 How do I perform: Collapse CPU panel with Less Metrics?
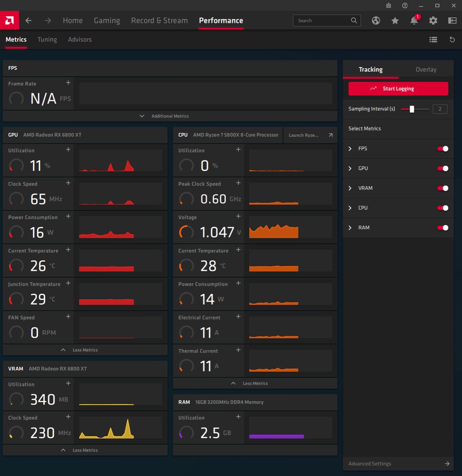click(255, 384)
